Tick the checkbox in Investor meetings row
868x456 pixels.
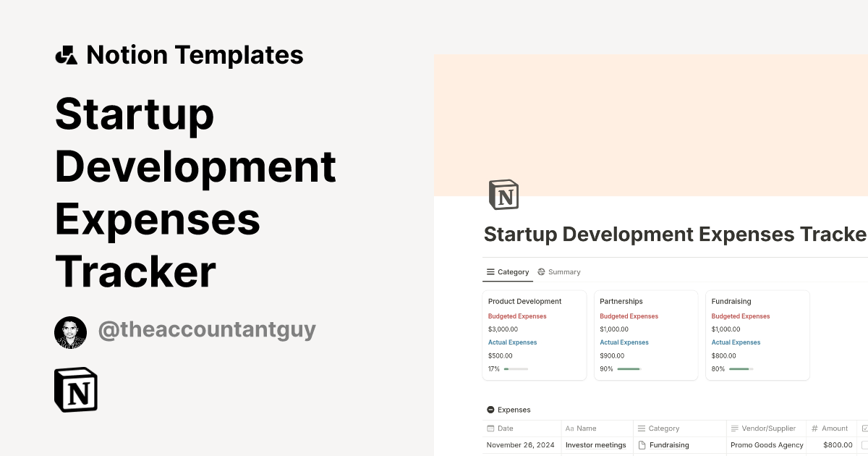[864, 445]
